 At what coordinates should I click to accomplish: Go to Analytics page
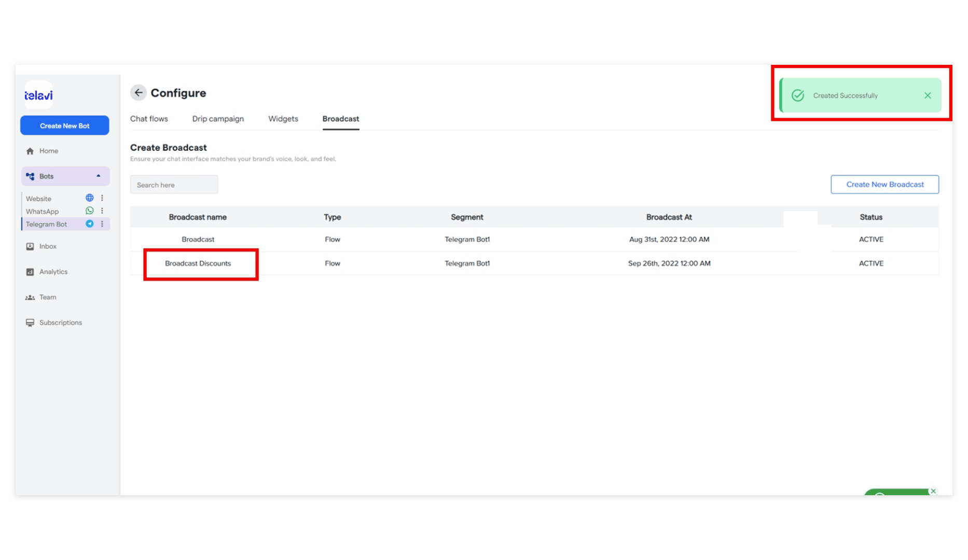tap(53, 272)
